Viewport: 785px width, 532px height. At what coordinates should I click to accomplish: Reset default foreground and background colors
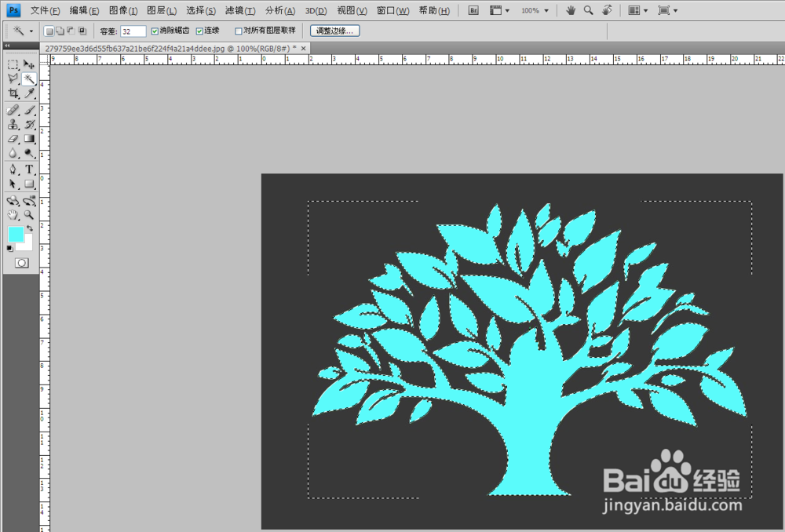pos(10,248)
